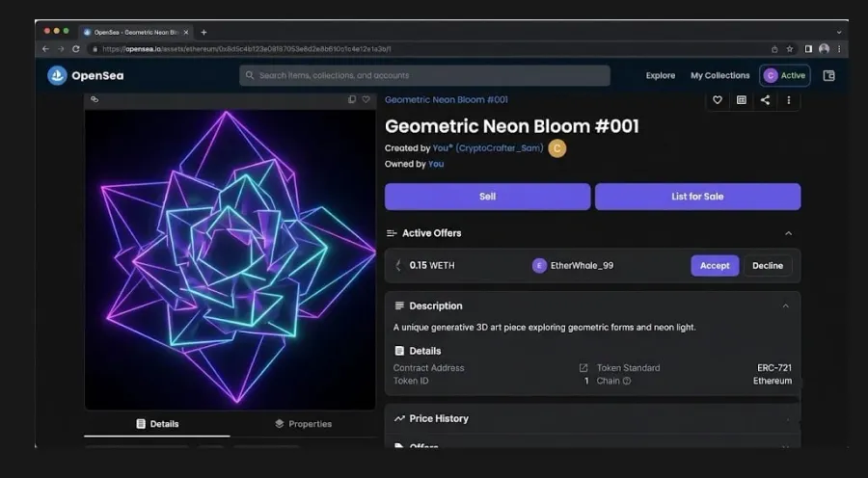
Task: Click the ERC-721 token standard value
Action: click(773, 368)
